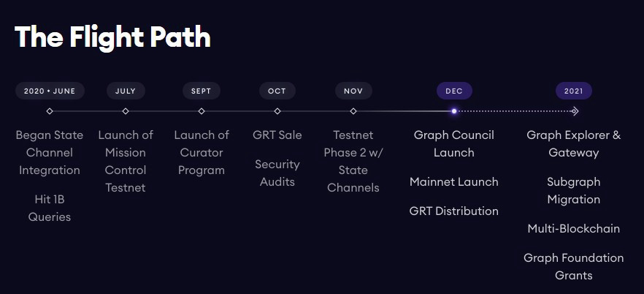The width and height of the screenshot is (644, 294).
Task: Open the Graph Council Launch item
Action: 454,144
